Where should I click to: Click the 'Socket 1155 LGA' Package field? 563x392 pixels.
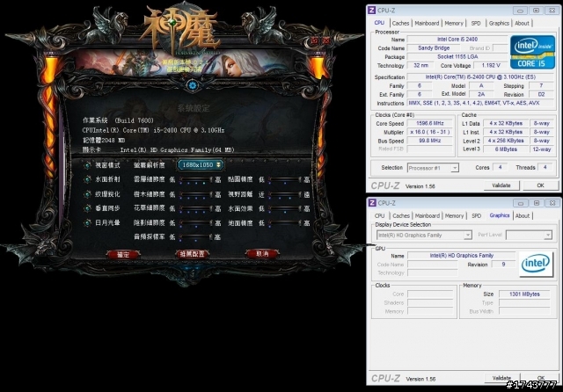coord(457,56)
